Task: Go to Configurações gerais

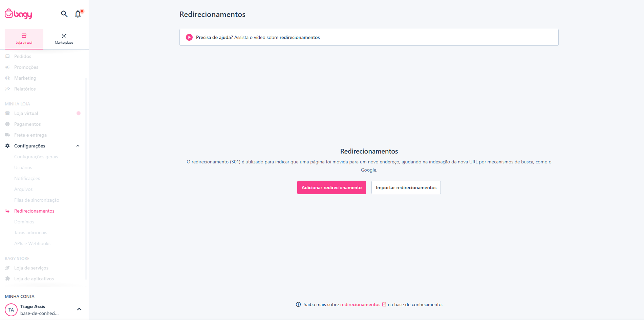Action: [36, 157]
